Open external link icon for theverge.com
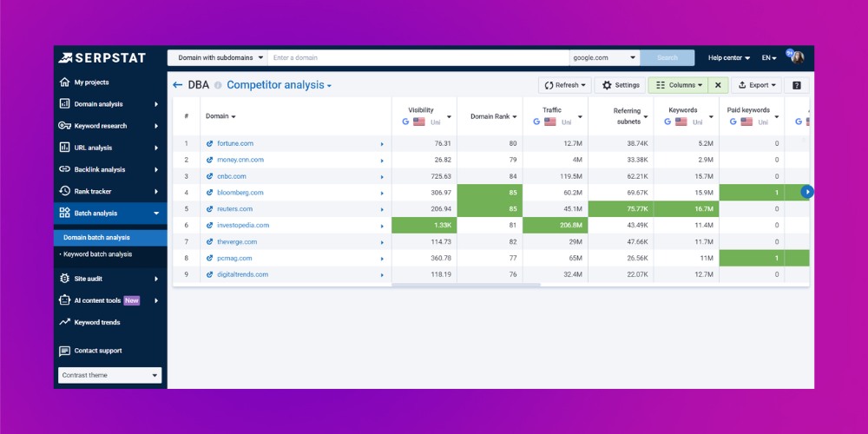 [x=209, y=242]
